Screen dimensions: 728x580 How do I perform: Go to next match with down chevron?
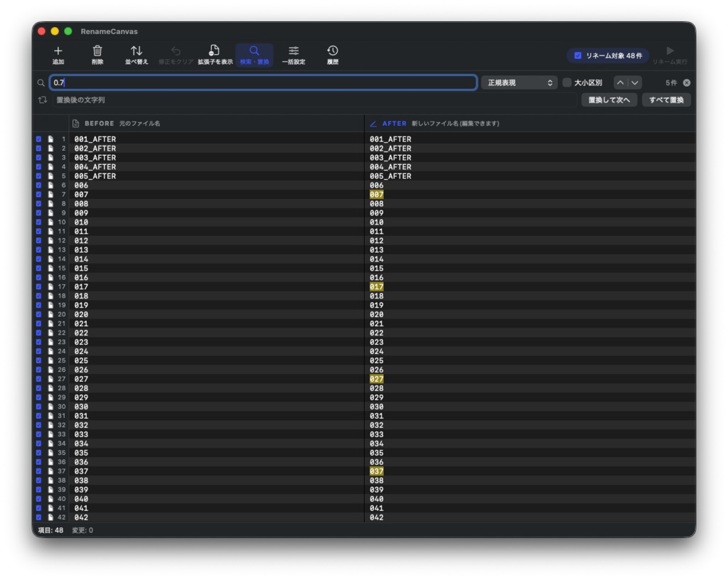635,82
